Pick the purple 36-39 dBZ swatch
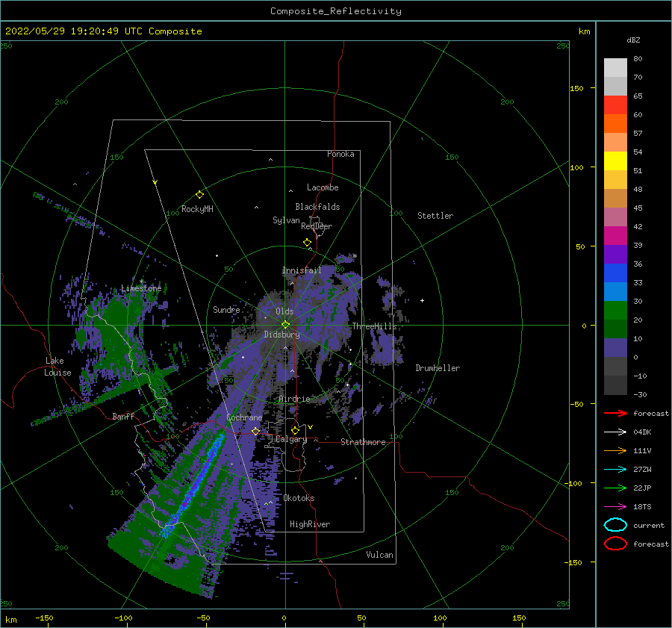Viewport: 672px width, 628px height. [x=615, y=255]
